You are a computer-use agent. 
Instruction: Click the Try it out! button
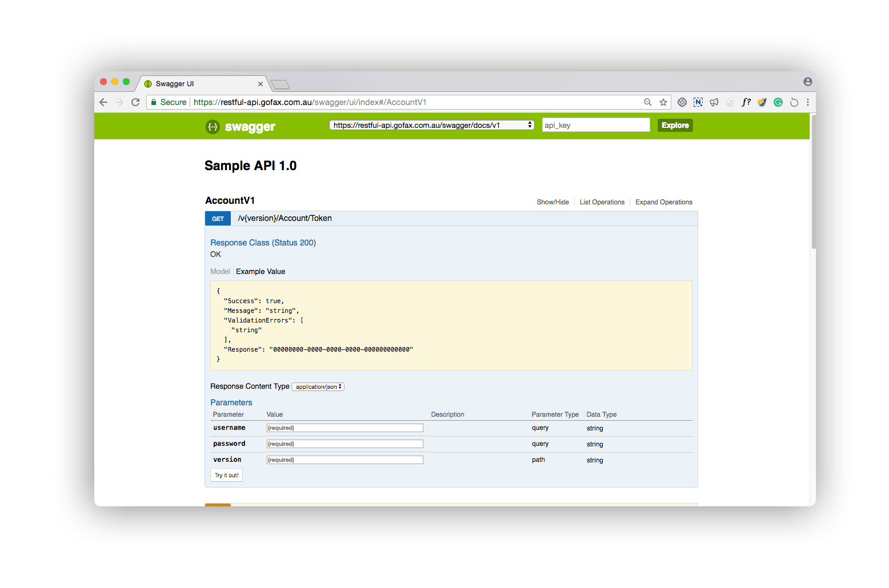[x=227, y=475]
